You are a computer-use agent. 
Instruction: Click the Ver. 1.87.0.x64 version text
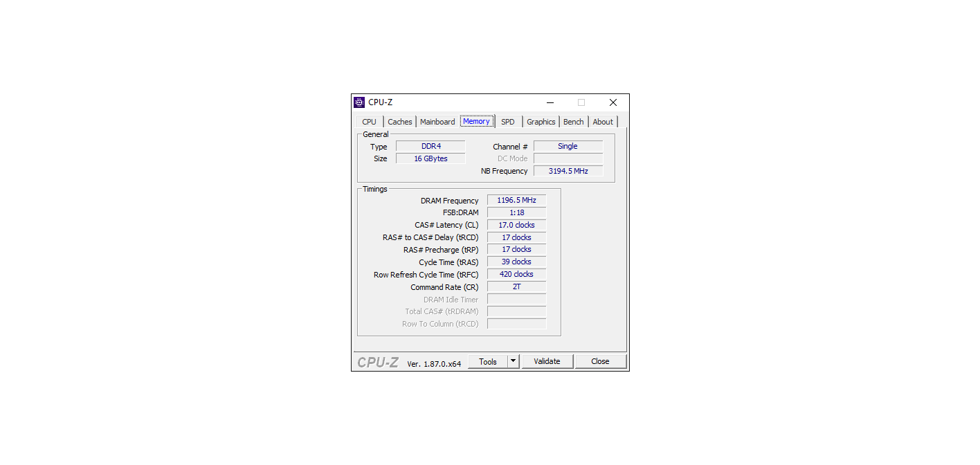[434, 363]
